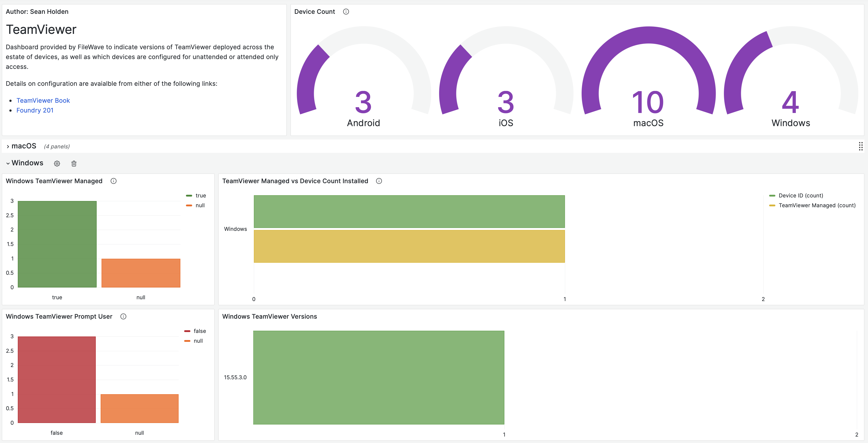
Task: Click 'Windows' category label in Managed vs Count chart
Action: pos(236,229)
